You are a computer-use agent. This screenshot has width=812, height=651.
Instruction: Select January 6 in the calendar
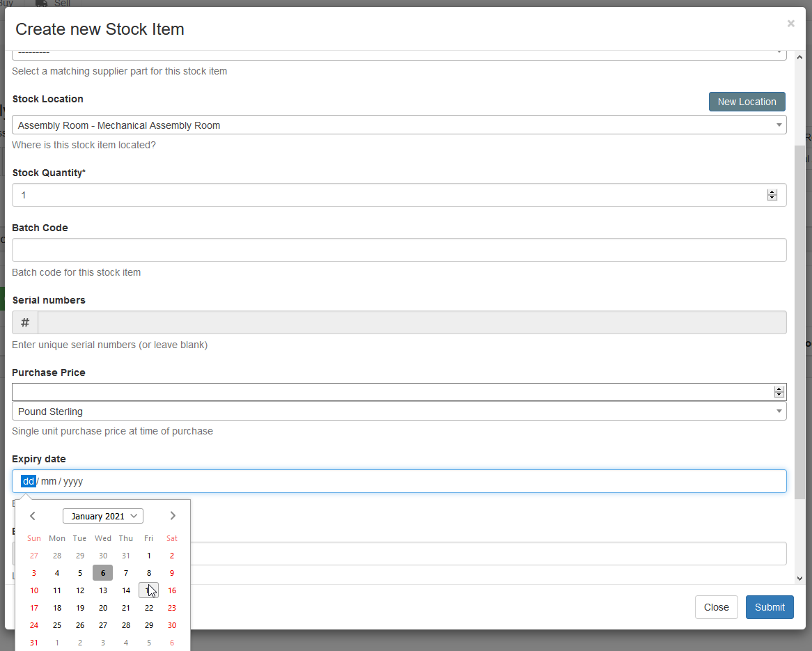pos(103,573)
